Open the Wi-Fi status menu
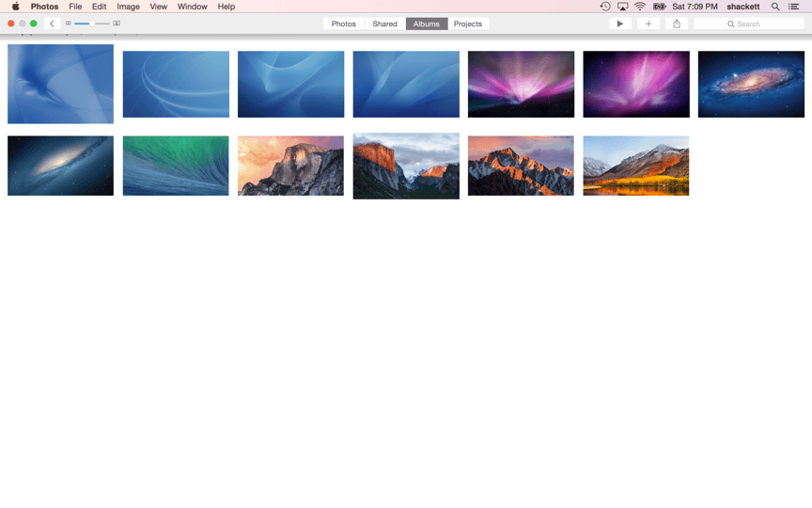The image size is (812, 508). click(x=640, y=7)
